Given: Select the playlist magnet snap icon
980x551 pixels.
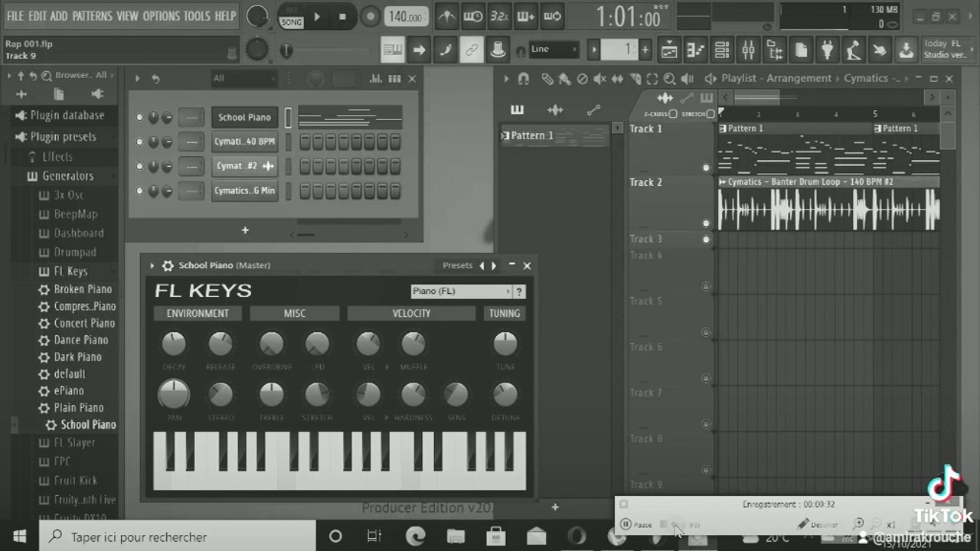Looking at the screenshot, I should 524,78.
